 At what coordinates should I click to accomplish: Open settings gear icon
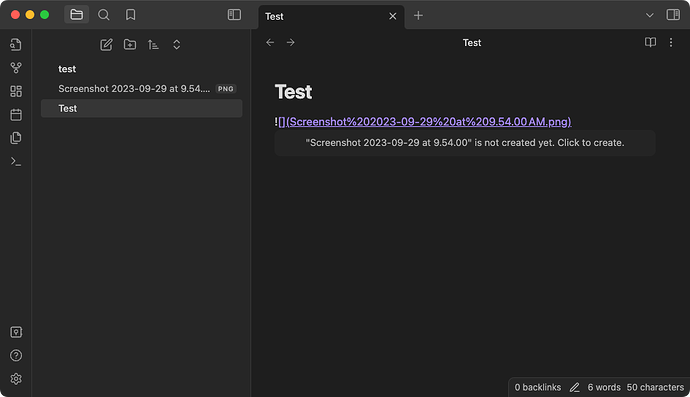(x=16, y=379)
